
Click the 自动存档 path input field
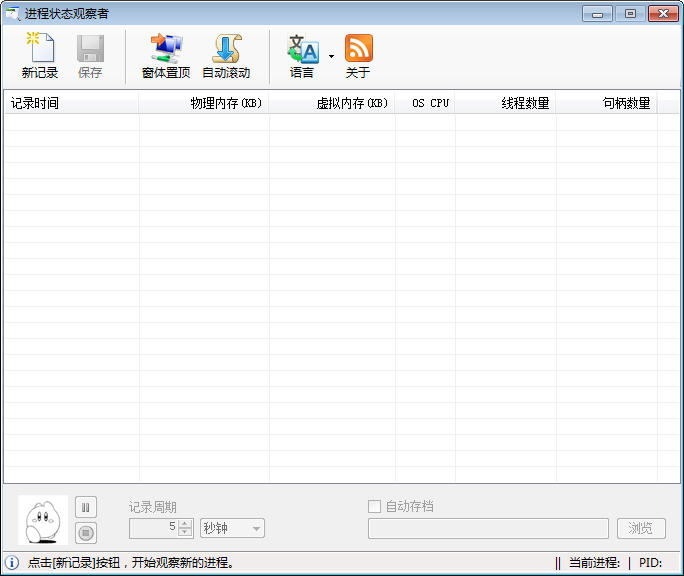pos(488,528)
